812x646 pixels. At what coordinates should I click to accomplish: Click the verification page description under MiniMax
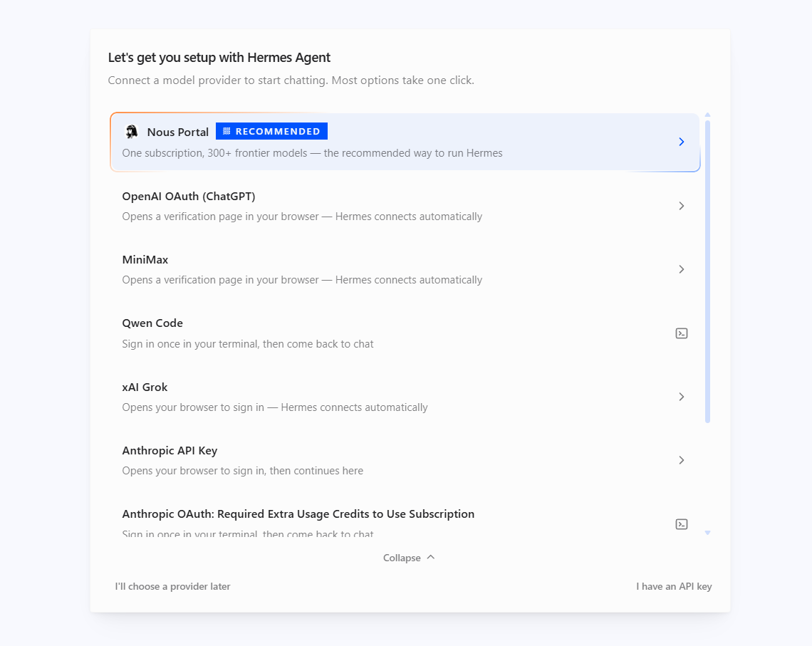[x=302, y=280]
